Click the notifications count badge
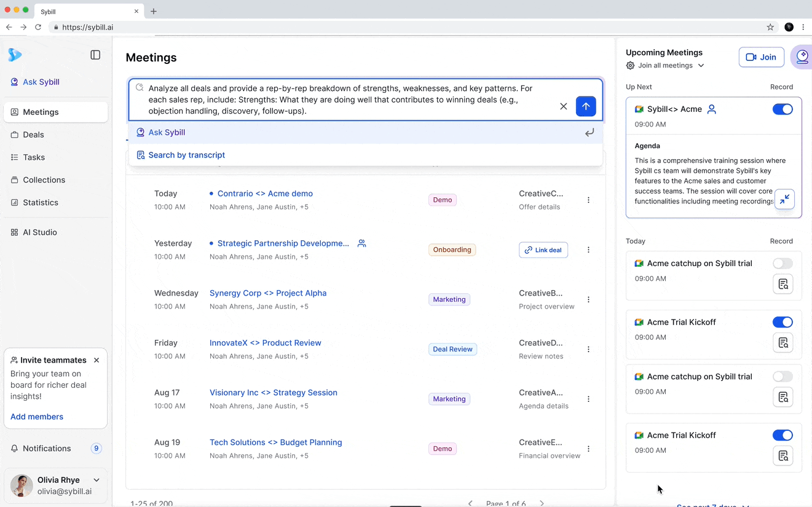 pos(97,449)
